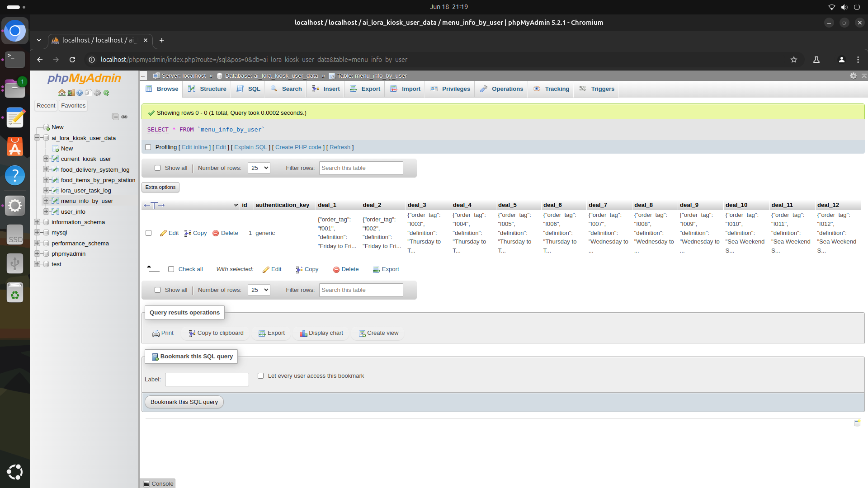
Task: Click the Log out door icon
Action: pos(71,93)
